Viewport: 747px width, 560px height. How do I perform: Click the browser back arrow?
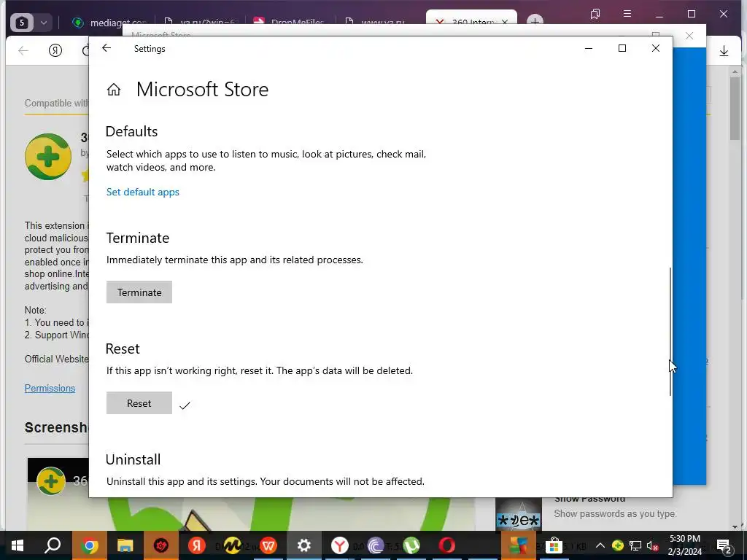(x=23, y=50)
